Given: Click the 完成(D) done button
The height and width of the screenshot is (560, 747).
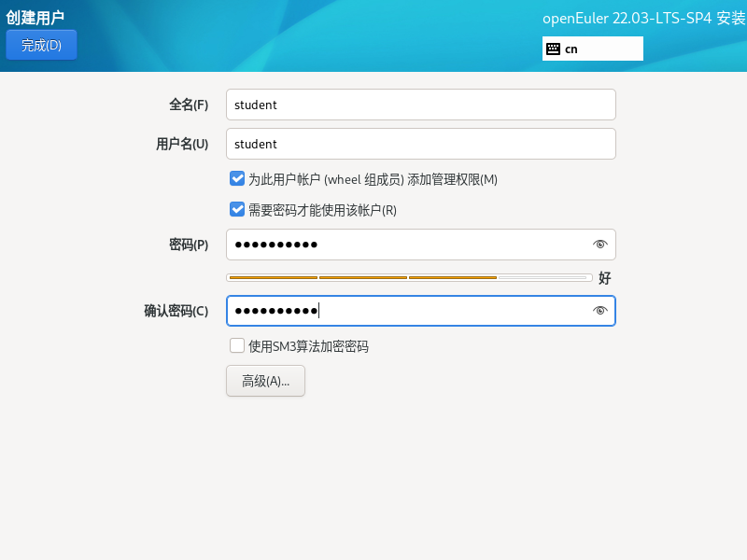Looking at the screenshot, I should pos(41,45).
